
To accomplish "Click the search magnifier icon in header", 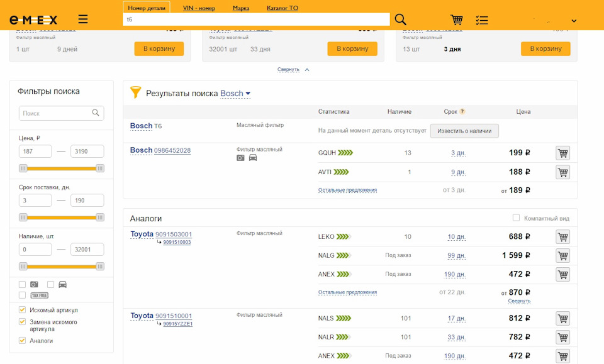I will (x=401, y=19).
